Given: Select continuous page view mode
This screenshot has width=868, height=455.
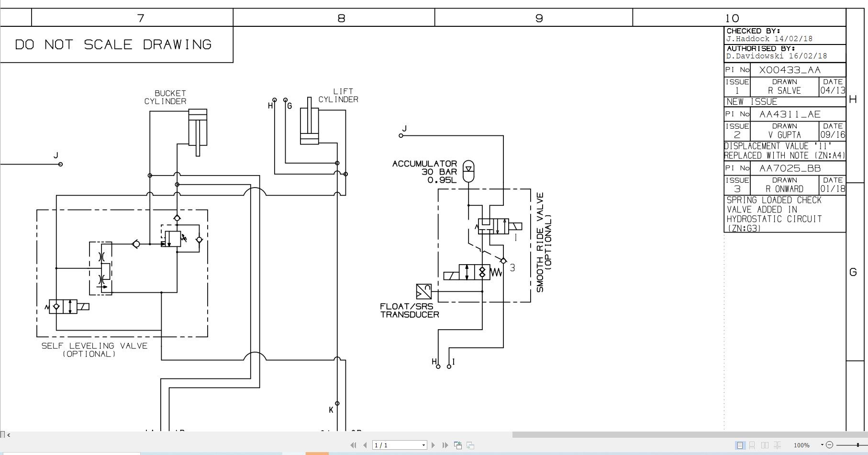Looking at the screenshot, I should click(752, 445).
